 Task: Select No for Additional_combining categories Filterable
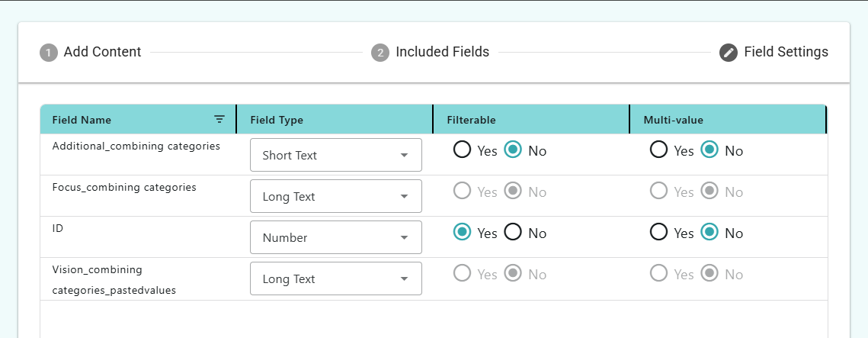tap(513, 150)
